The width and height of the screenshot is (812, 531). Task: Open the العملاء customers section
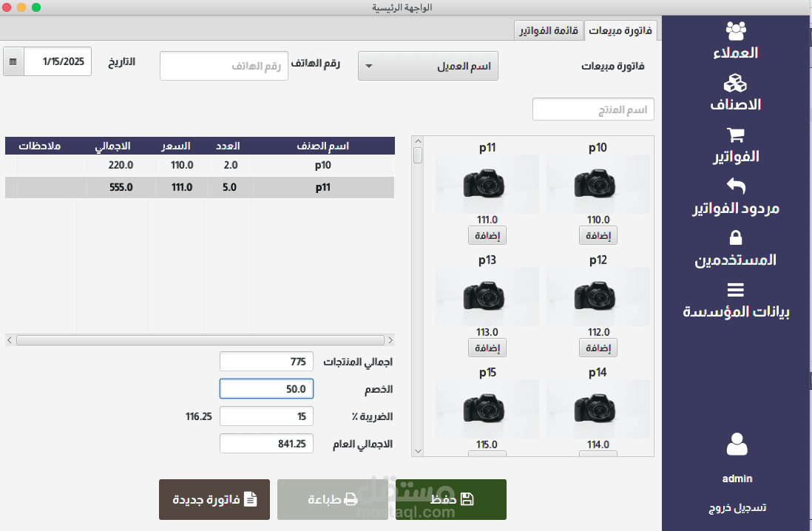736,37
